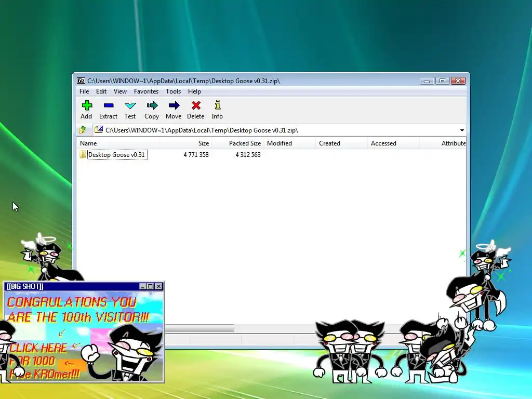Viewport: 532px width, 399px height.
Task: Click the red Delete X icon
Action: [x=196, y=105]
